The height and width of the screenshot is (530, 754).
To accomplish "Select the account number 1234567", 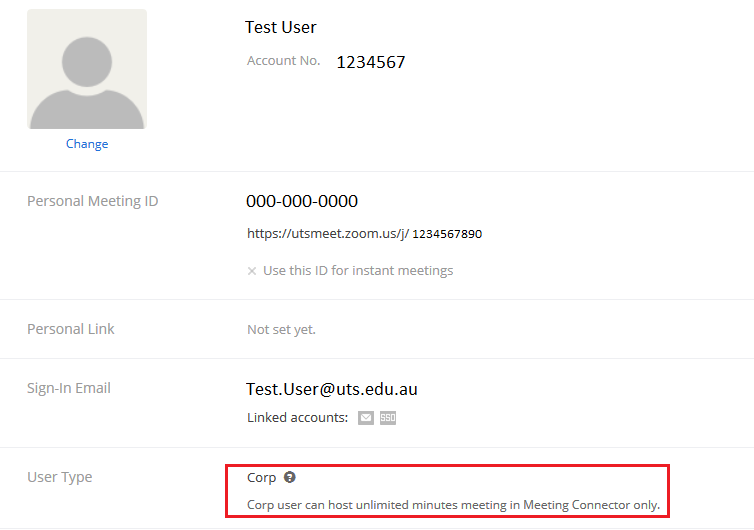I will pos(370,62).
